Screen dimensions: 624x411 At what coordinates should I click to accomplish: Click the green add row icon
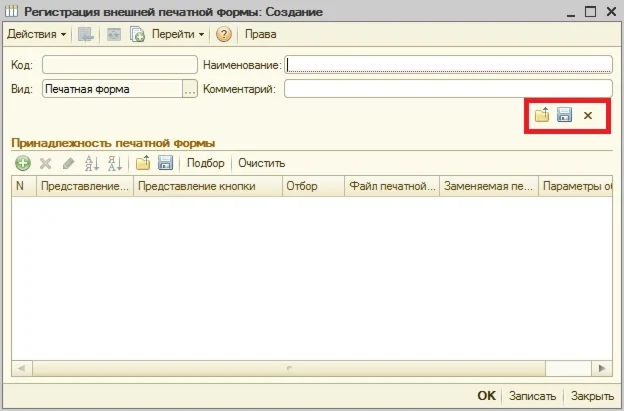[x=22, y=163]
